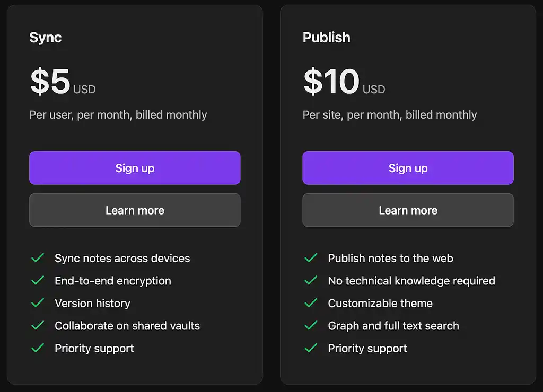Screen dimensions: 543x392
Task: Click the Publish plan heading
Action: coord(326,38)
